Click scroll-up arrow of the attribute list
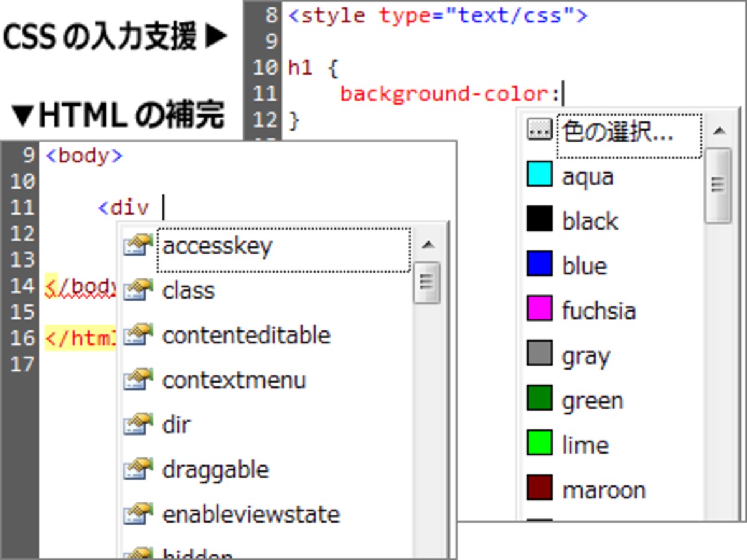The width and height of the screenshot is (747, 560). (428, 245)
